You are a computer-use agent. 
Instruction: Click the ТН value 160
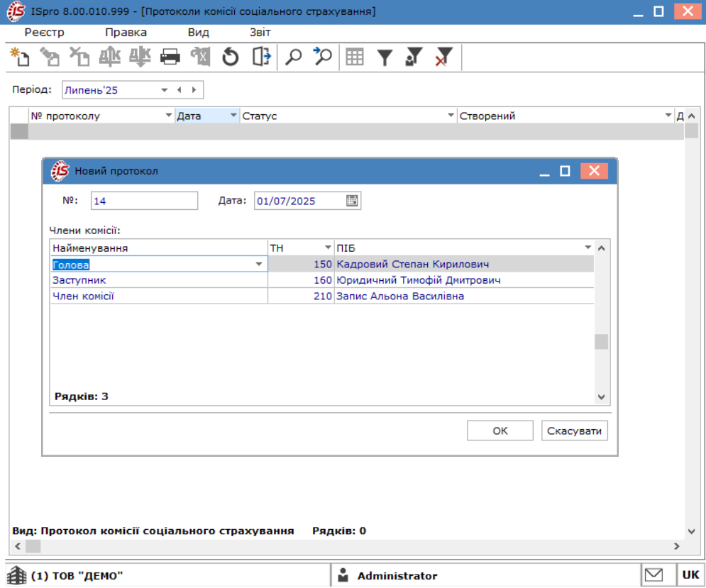point(322,280)
